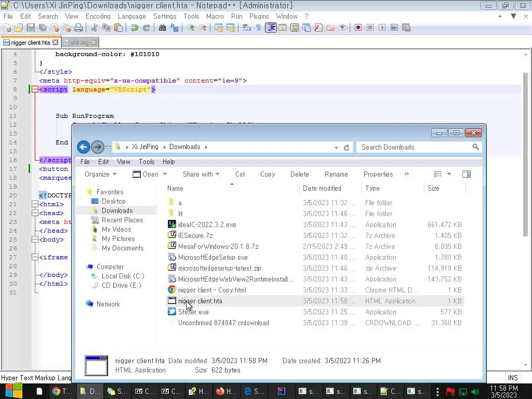Open the Language menu in Notepad++
The height and width of the screenshot is (399, 532).
click(131, 16)
